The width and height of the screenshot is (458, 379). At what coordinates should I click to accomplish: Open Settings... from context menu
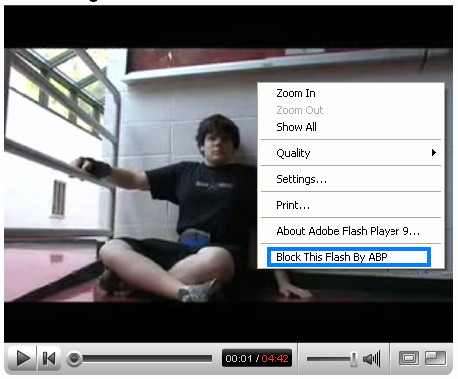click(x=351, y=179)
